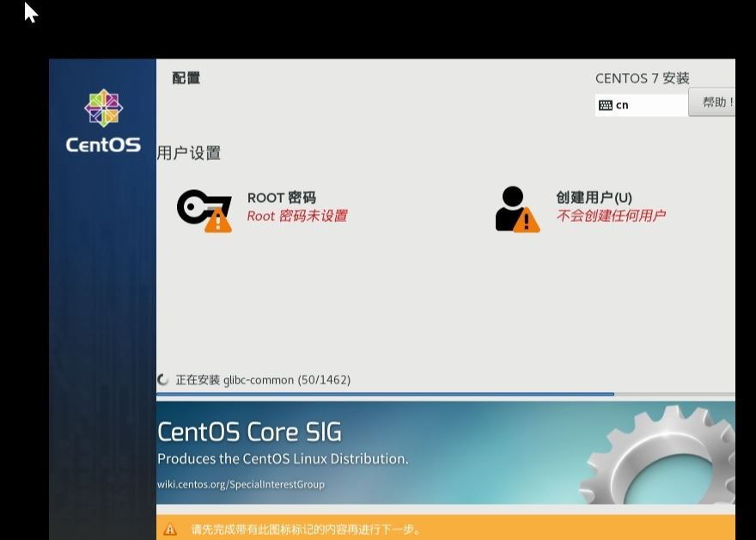Click the text Produces the CentOS Linux Distribution.
Viewport: 756px width, 540px height.
(x=283, y=458)
